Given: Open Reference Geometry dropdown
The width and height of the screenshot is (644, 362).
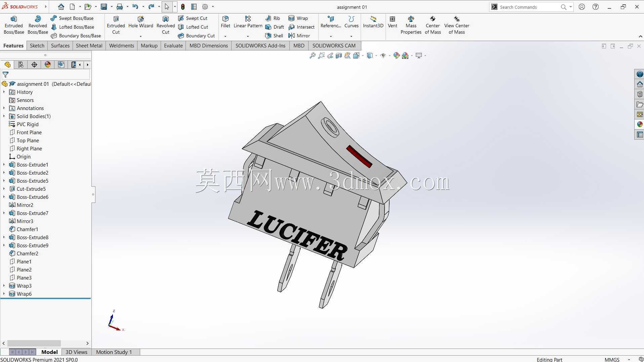Looking at the screenshot, I should point(331,36).
